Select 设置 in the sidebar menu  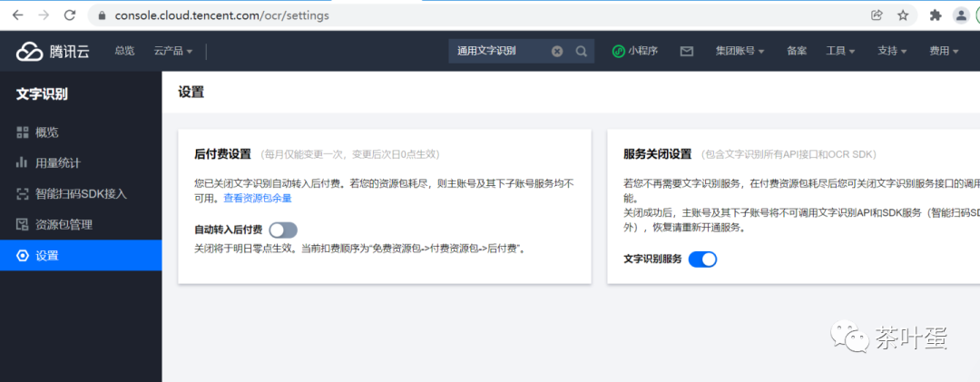pyautogui.click(x=81, y=256)
